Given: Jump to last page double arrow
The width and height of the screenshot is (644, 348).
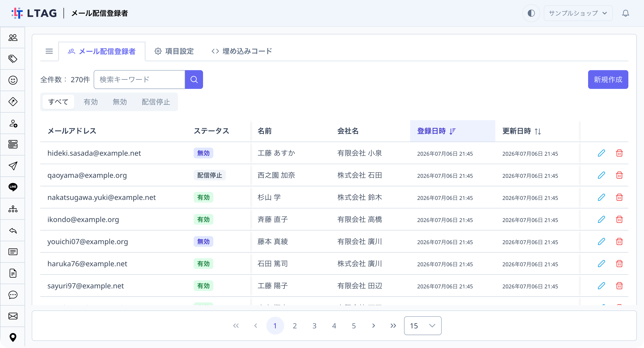Looking at the screenshot, I should (x=393, y=325).
